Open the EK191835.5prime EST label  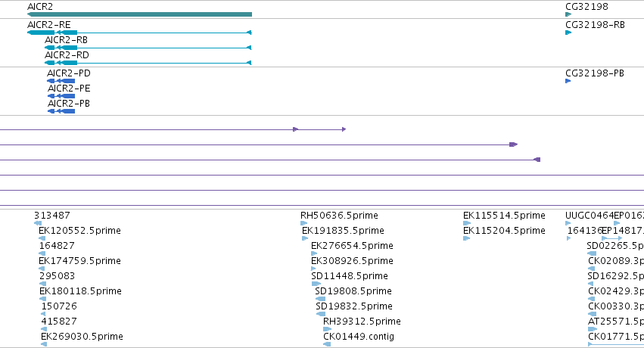pyautogui.click(x=343, y=231)
